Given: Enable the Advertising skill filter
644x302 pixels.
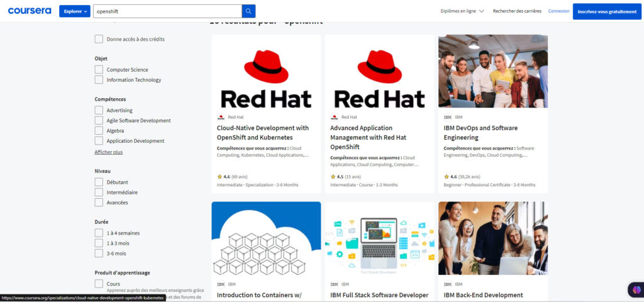Looking at the screenshot, I should click(x=99, y=110).
